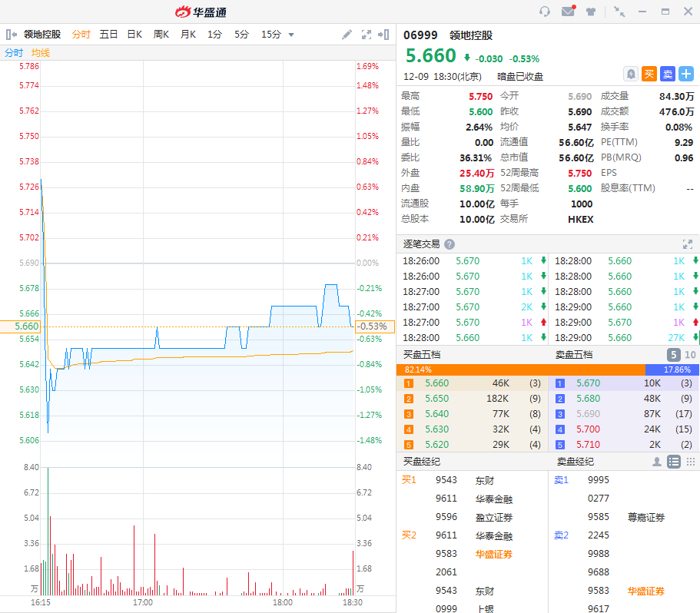
Task: Select the pencil drawing tool
Action: (347, 35)
